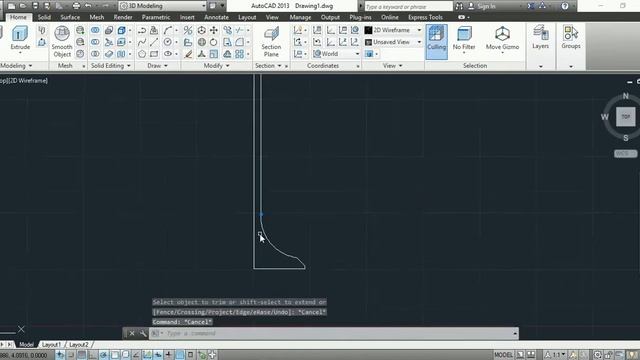Viewport: 640px width, 360px height.
Task: Open the World coordinate system dropdown
Action: click(337, 54)
